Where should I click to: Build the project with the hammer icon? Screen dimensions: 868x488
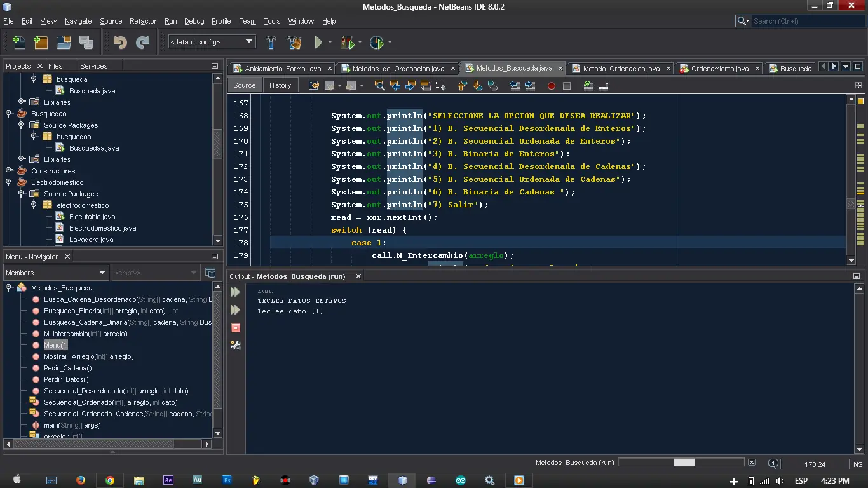point(271,43)
